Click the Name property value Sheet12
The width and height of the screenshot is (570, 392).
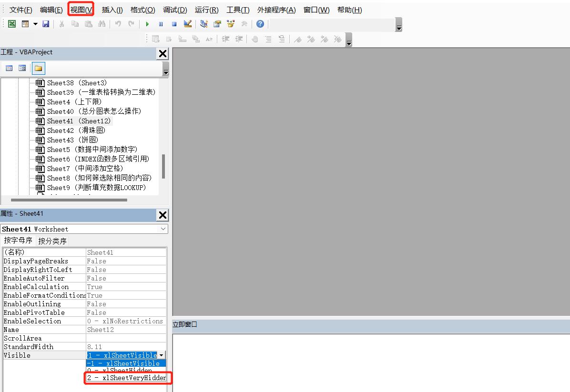tap(126, 330)
